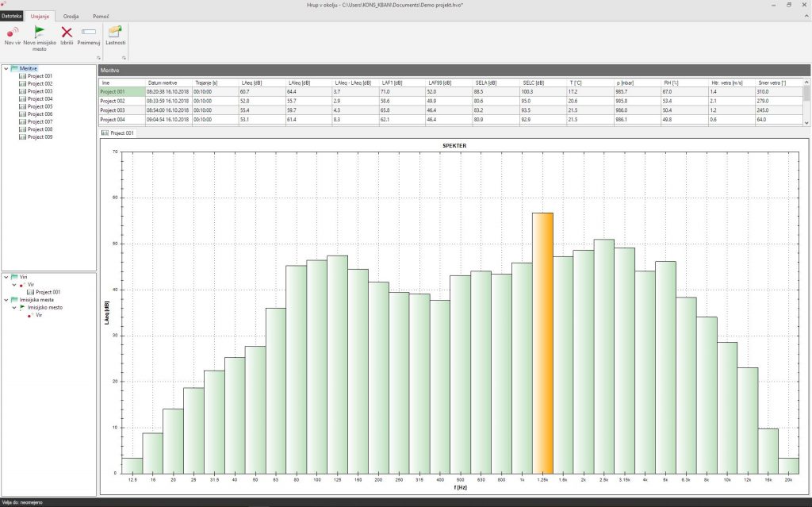The width and height of the screenshot is (812, 507).
Task: Select Project 005 in the Meritve tree
Action: [x=40, y=106]
